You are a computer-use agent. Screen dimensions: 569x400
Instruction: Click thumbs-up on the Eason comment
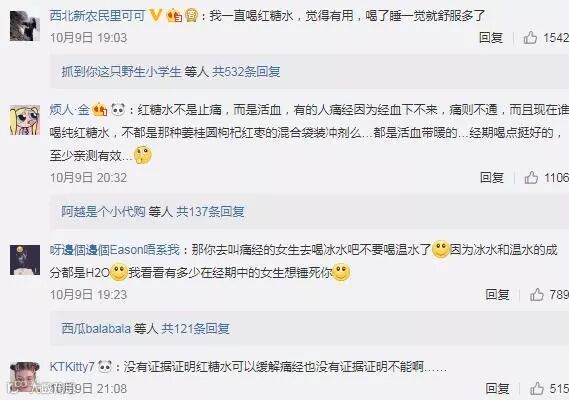pos(537,295)
